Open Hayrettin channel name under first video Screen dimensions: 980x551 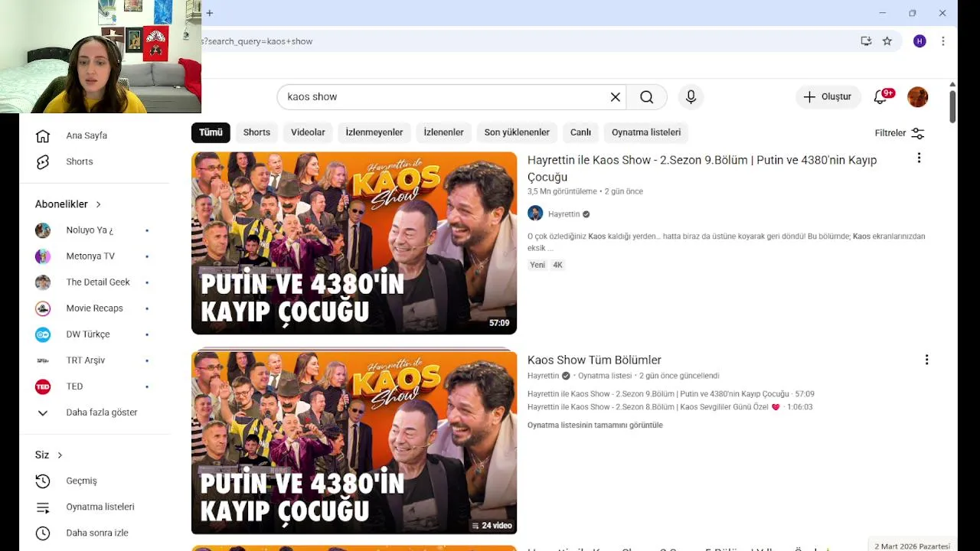pyautogui.click(x=563, y=214)
